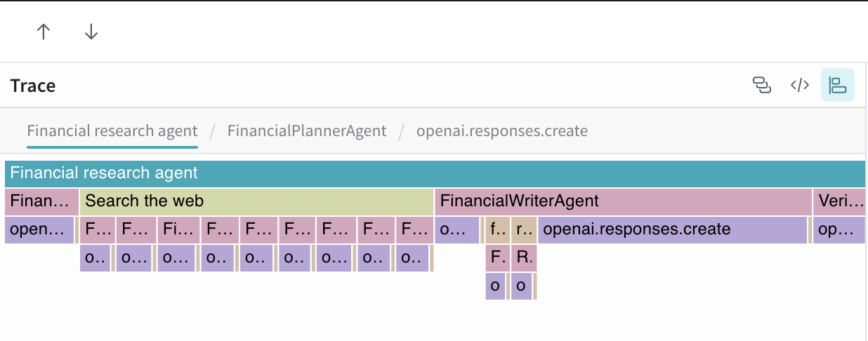
Task: Select the op… span under Veri…
Action: click(x=839, y=230)
